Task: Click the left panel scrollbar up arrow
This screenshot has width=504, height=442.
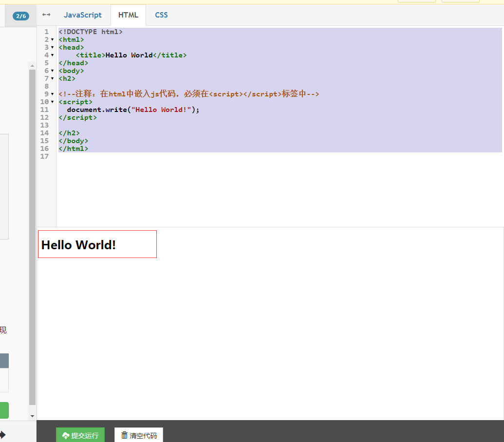Action: pyautogui.click(x=32, y=66)
